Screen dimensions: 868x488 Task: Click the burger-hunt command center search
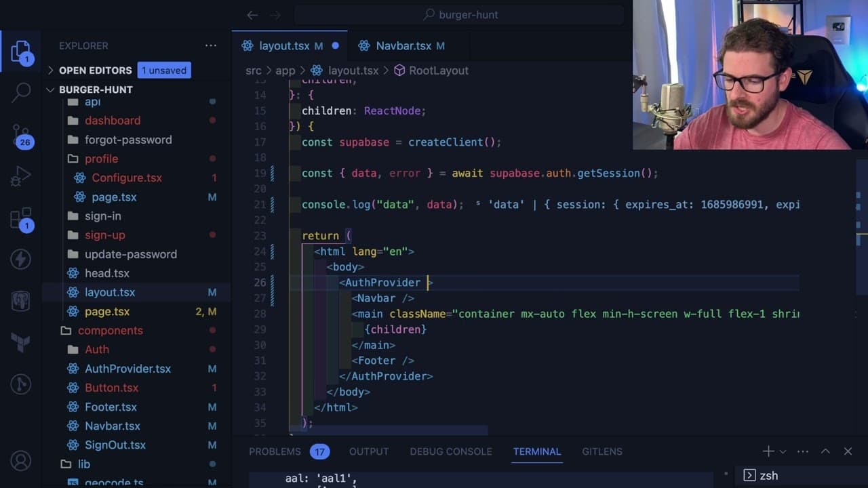(x=460, y=14)
